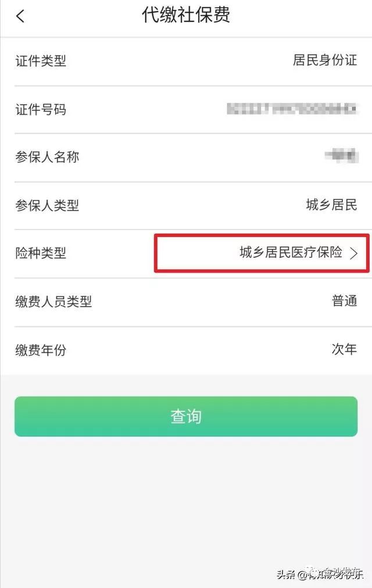Select 城乡居民医疗保险 insurance type value
Image resolution: width=372 pixels, height=588 pixels.
pyautogui.click(x=291, y=252)
